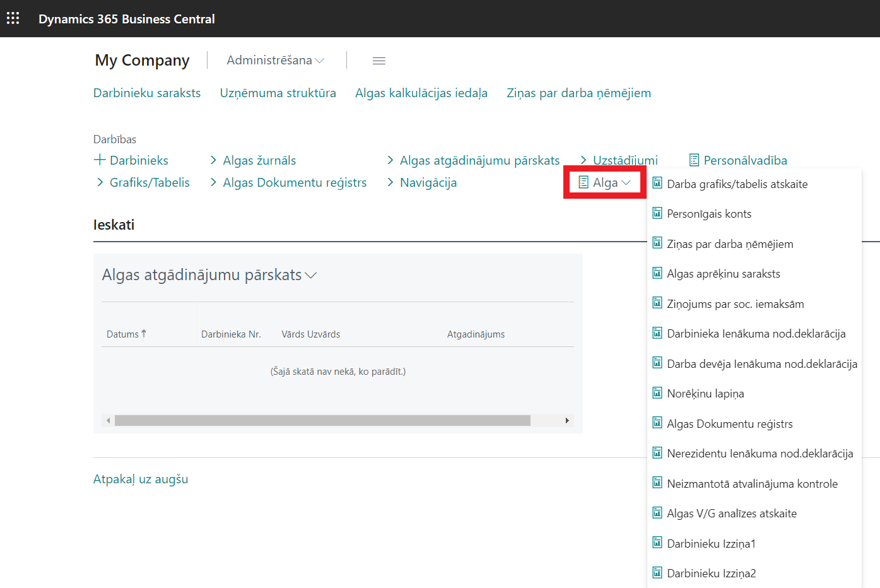Click the report icon beside Norēķinu lapiņa
The width and height of the screenshot is (880, 588).
pos(657,393)
